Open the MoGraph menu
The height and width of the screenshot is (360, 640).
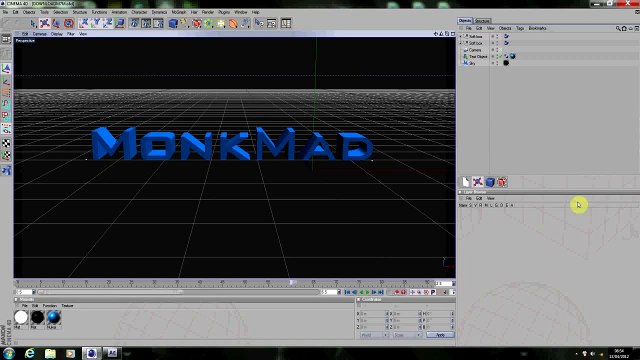coord(179,12)
